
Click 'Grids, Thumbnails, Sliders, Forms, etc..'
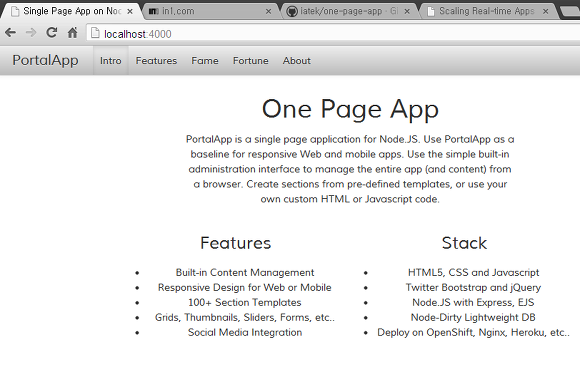coord(245,317)
